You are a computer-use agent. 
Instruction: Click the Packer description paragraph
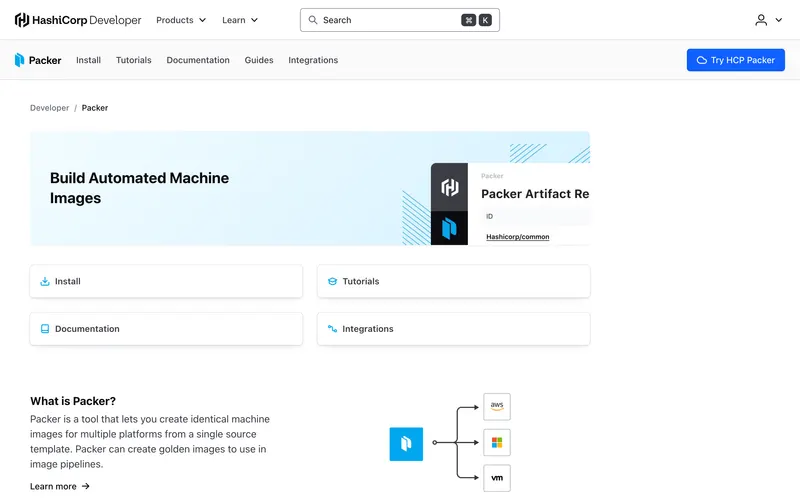tap(150, 441)
